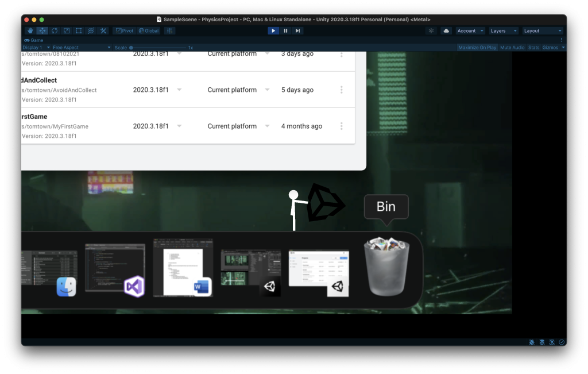Image resolution: width=588 pixels, height=374 pixels.
Task: Open the custom editor tools icon
Action: coord(103,31)
